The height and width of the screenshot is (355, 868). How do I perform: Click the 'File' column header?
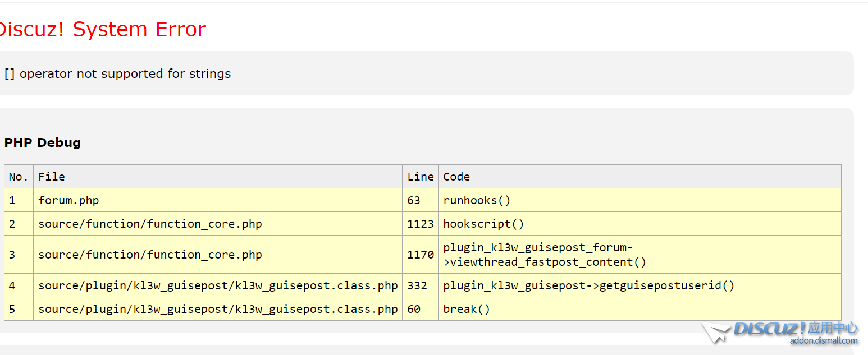(x=52, y=177)
